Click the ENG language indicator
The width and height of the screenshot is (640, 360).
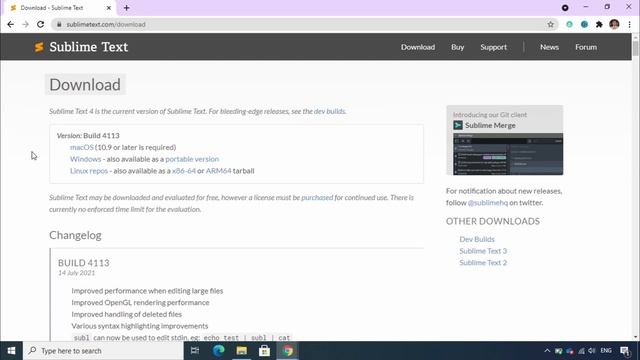coord(606,351)
